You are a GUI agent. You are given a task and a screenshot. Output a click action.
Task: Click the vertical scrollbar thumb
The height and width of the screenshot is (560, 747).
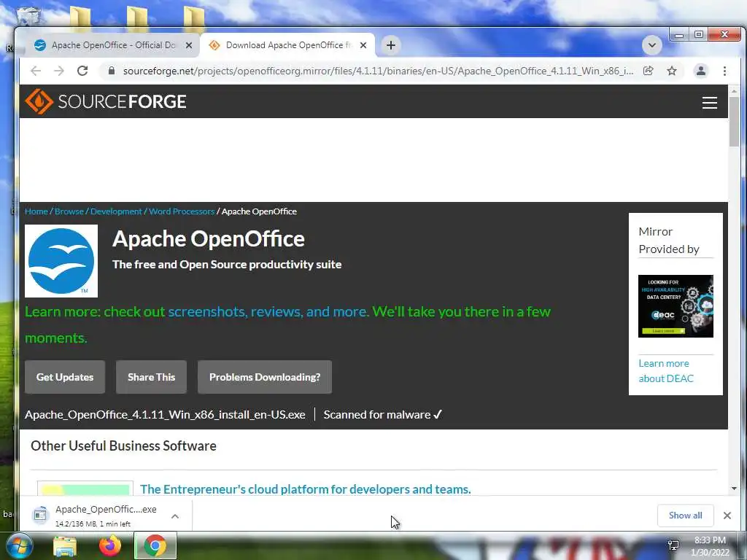(734, 122)
